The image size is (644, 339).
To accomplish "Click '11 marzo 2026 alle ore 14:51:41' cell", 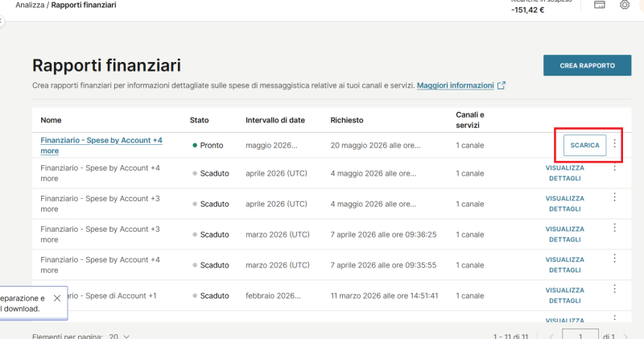I will [x=385, y=296].
